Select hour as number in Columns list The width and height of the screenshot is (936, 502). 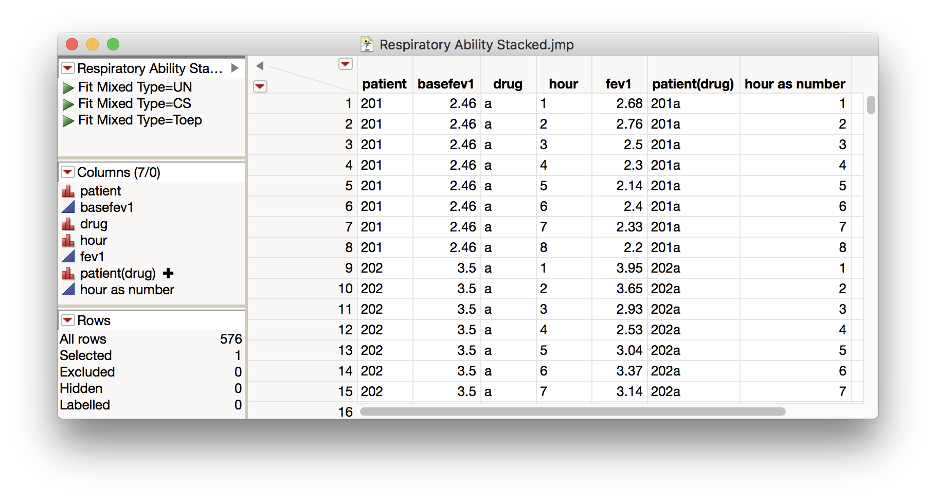coord(127,290)
